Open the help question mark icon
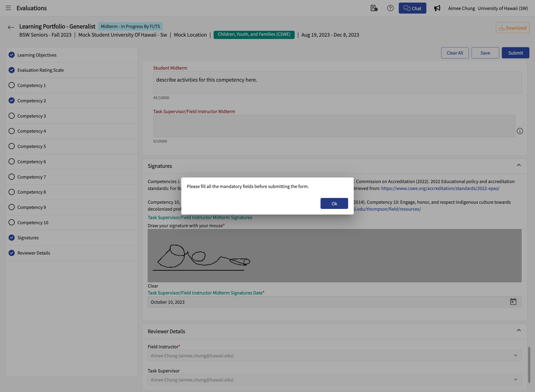This screenshot has height=392, width=535. (x=390, y=8)
